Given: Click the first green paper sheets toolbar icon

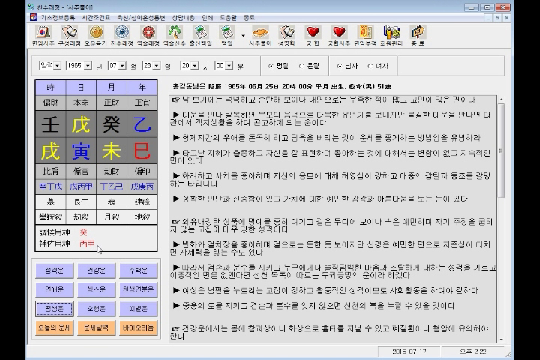Looking at the screenshot, I should pos(201,32).
